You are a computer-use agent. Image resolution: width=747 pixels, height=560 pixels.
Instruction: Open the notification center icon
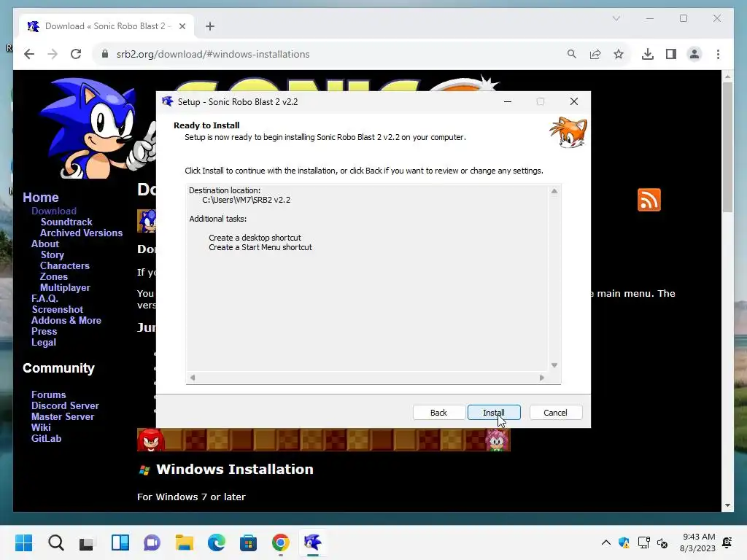pos(727,542)
